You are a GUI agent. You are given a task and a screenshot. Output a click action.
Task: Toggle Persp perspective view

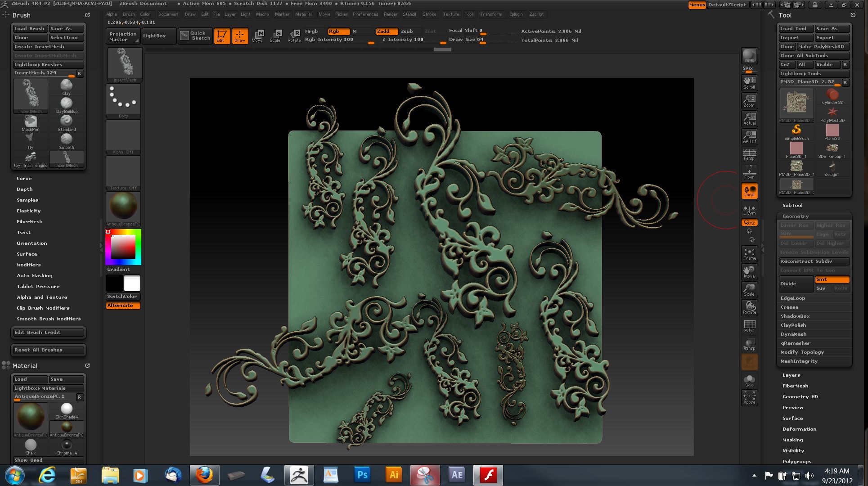coord(749,154)
